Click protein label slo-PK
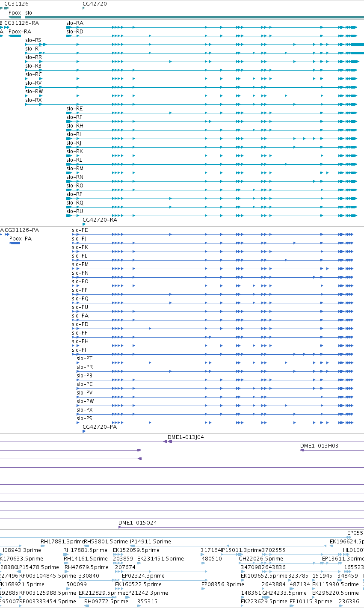This screenshot has width=364, height=608. [80, 247]
